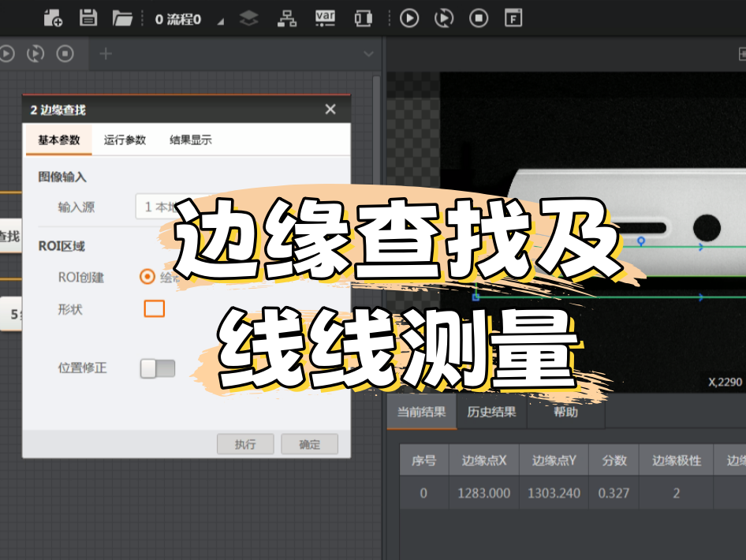Click the layers stack icon in toolbar
This screenshot has width=746, height=560.
pyautogui.click(x=249, y=18)
